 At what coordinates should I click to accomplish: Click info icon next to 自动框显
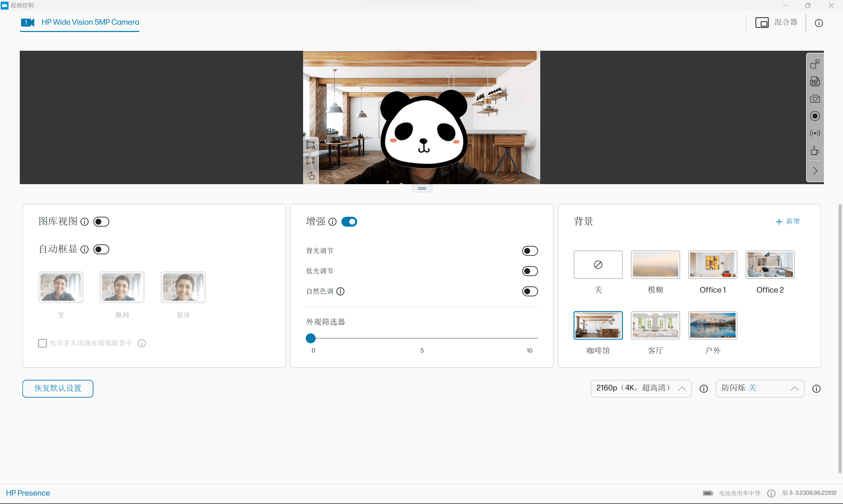[x=85, y=250]
